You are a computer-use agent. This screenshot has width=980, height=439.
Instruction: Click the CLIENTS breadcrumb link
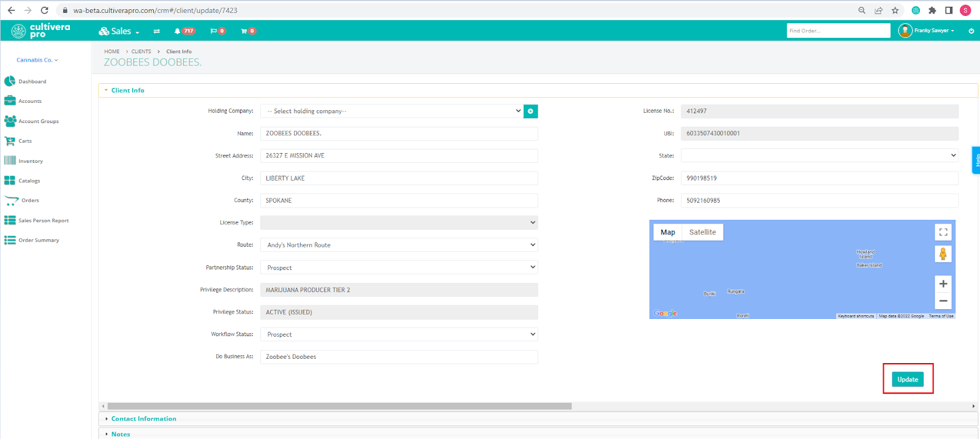(x=141, y=51)
